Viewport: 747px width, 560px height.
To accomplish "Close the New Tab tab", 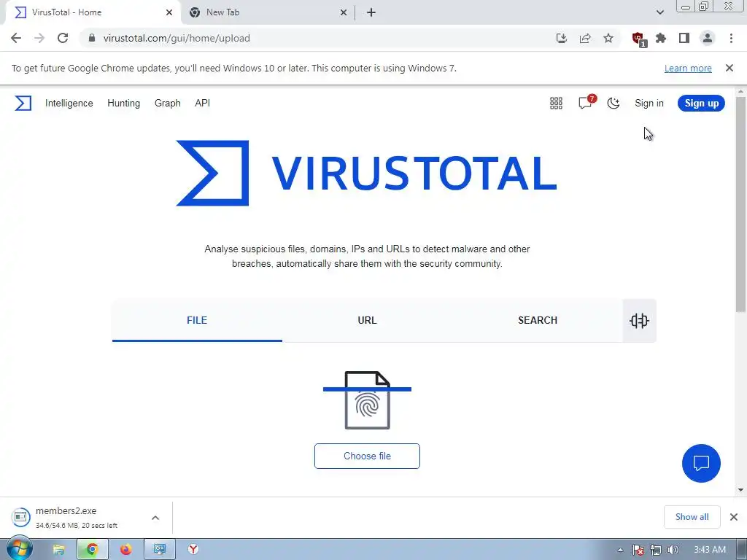I will pos(344,12).
